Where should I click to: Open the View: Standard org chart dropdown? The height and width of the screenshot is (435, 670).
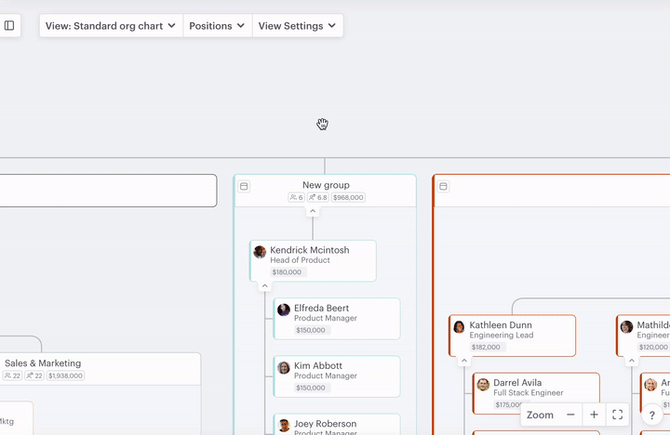(111, 26)
